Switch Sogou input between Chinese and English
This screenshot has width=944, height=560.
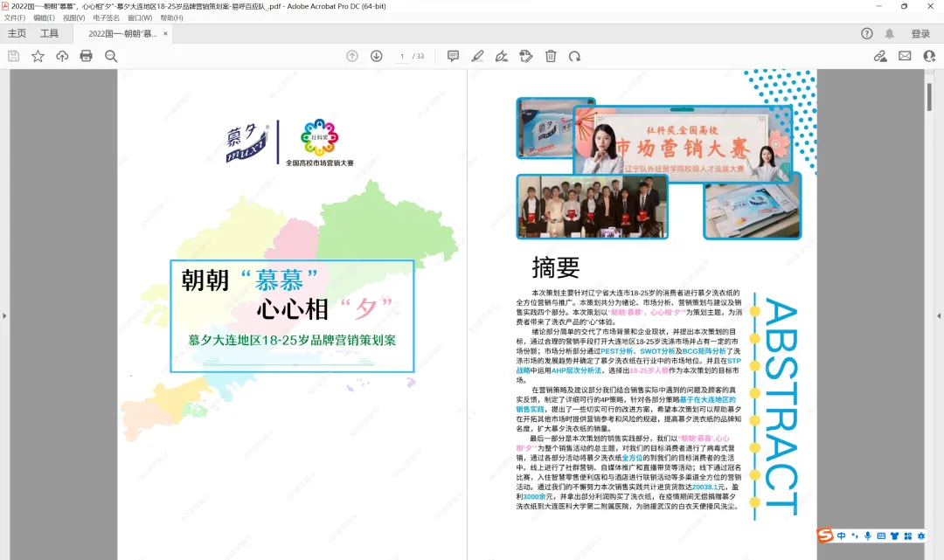click(x=842, y=536)
